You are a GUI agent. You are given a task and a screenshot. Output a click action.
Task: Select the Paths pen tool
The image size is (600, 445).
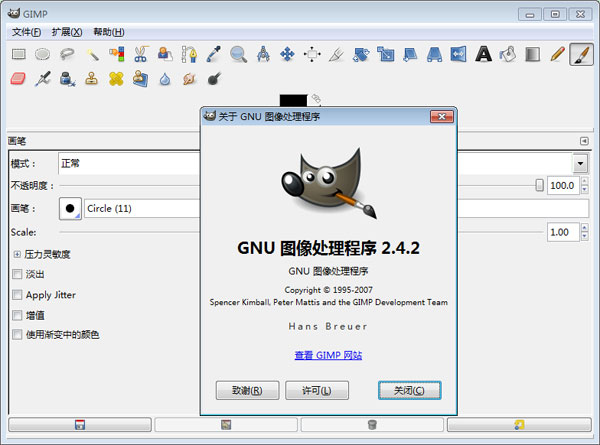189,54
